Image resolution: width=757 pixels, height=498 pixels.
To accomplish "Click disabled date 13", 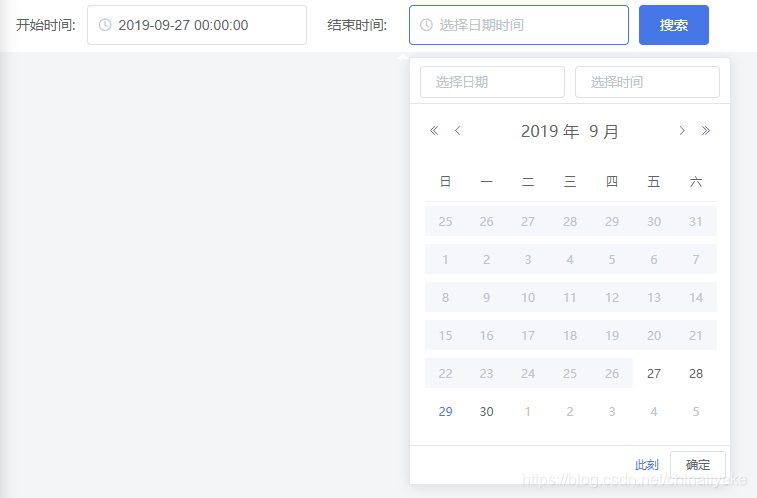I will point(654,297).
